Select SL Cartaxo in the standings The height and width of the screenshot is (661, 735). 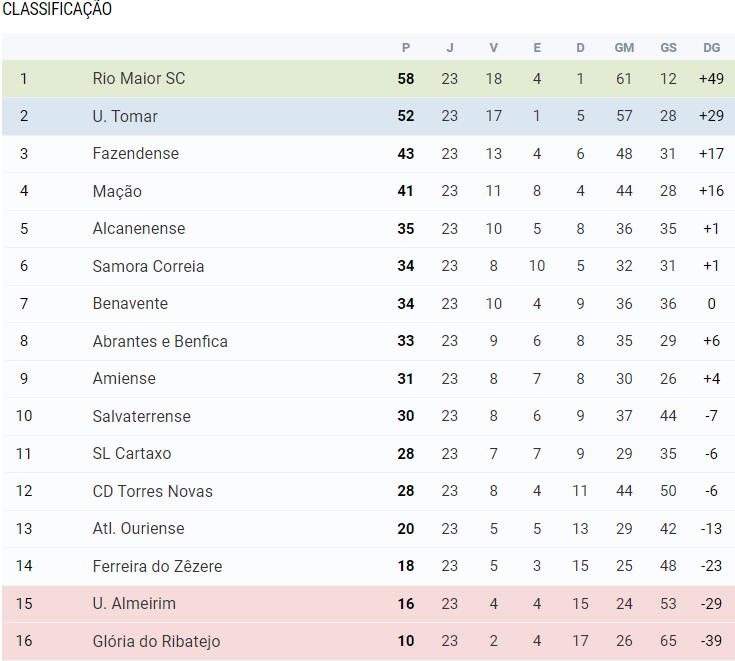132,454
